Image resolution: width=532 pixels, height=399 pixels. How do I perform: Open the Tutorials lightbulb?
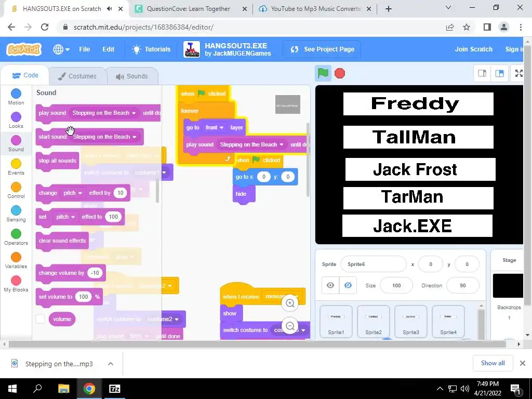(151, 49)
